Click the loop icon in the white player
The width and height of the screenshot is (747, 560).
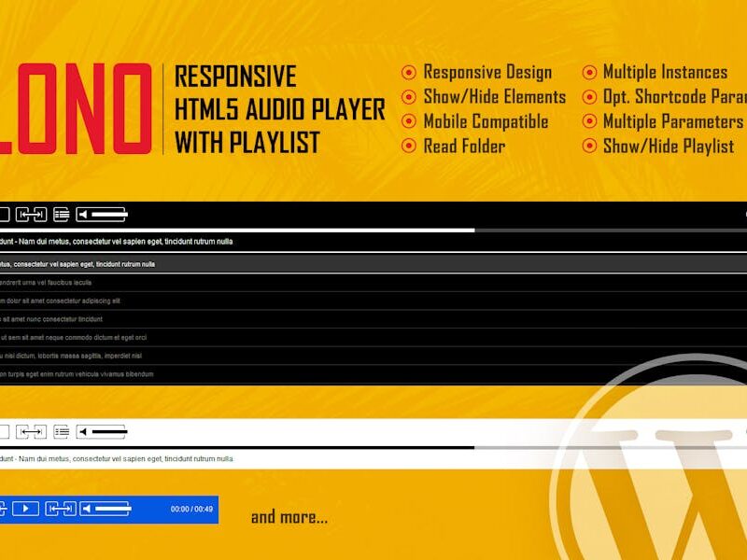32,432
